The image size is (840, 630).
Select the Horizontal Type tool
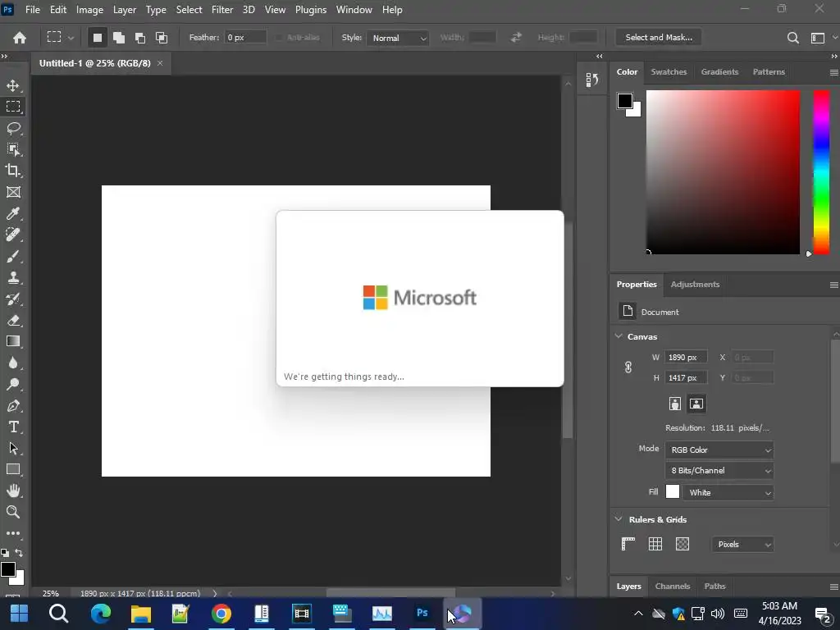[13, 427]
